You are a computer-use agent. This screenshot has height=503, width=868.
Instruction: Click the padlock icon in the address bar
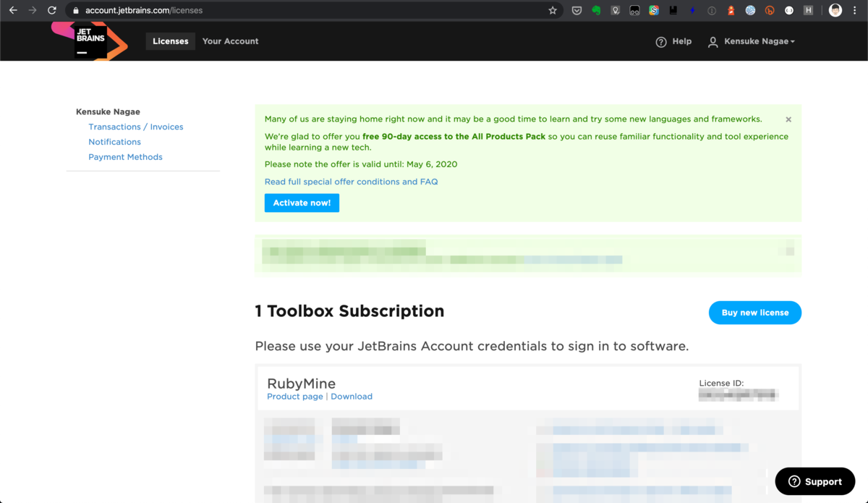pyautogui.click(x=76, y=11)
